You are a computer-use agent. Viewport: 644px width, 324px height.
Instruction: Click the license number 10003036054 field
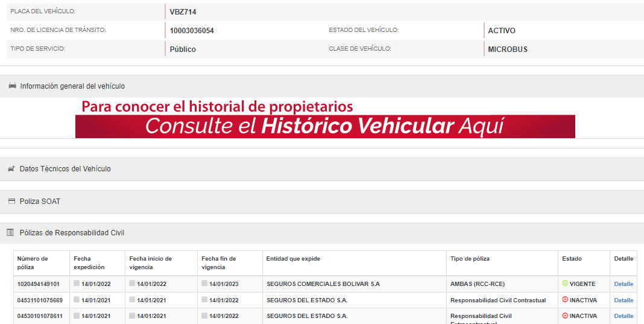click(192, 31)
